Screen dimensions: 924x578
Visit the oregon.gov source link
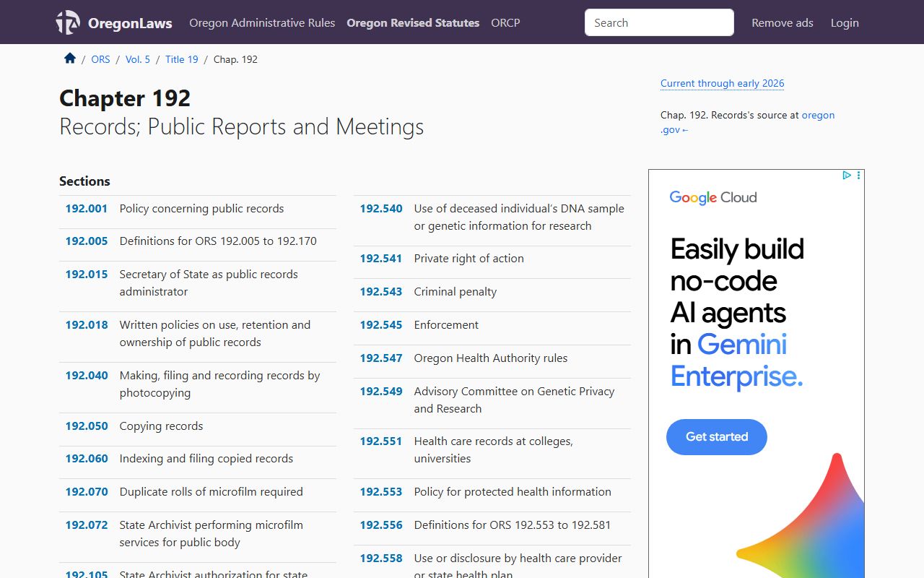tap(818, 115)
